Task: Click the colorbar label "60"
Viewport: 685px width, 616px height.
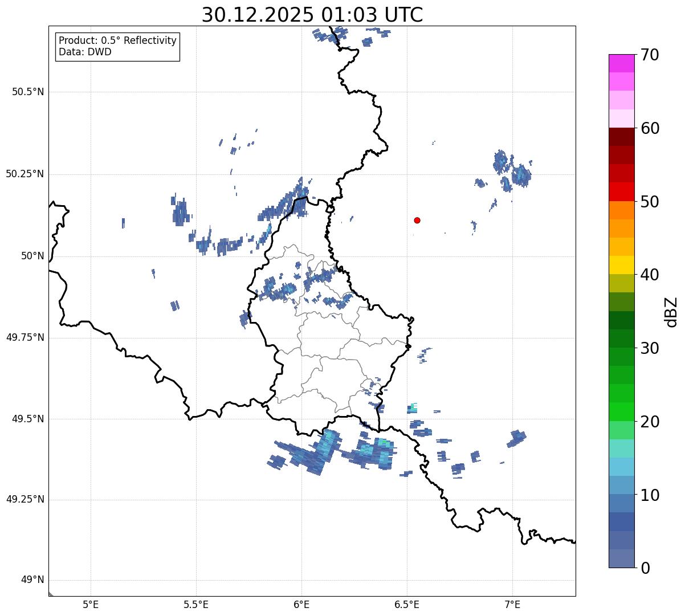Action: click(x=650, y=128)
